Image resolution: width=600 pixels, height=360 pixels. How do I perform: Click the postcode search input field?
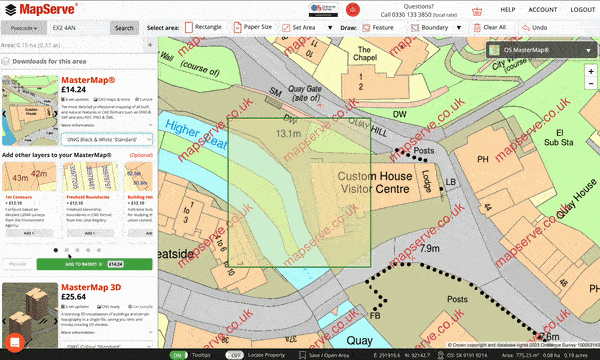pyautogui.click(x=79, y=28)
